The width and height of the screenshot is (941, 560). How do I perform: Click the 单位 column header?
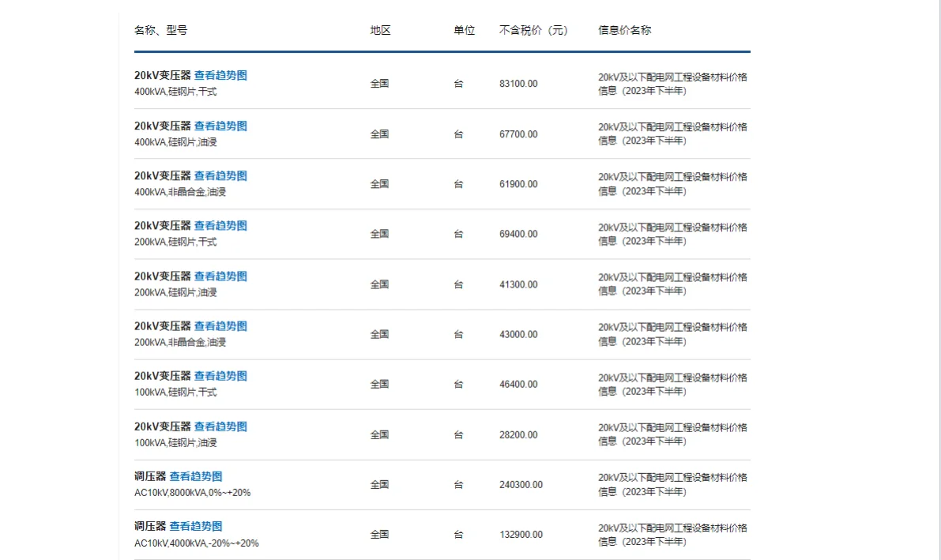(x=465, y=29)
